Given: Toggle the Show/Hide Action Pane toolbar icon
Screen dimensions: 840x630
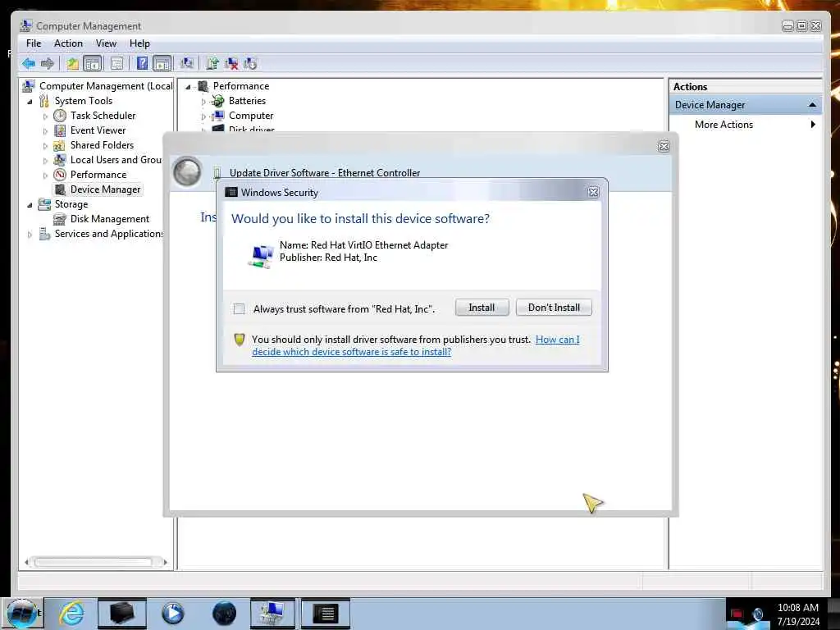Looking at the screenshot, I should click(x=162, y=64).
